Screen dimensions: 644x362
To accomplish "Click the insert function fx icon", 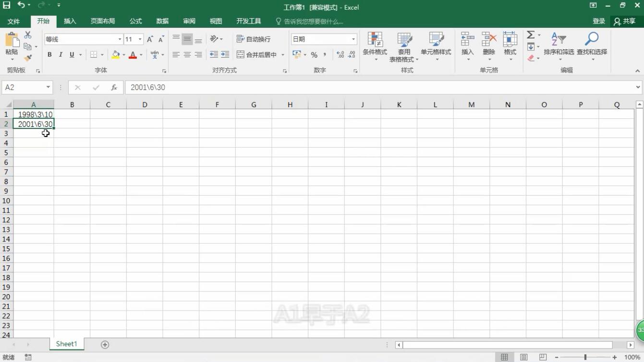I will 114,87.
